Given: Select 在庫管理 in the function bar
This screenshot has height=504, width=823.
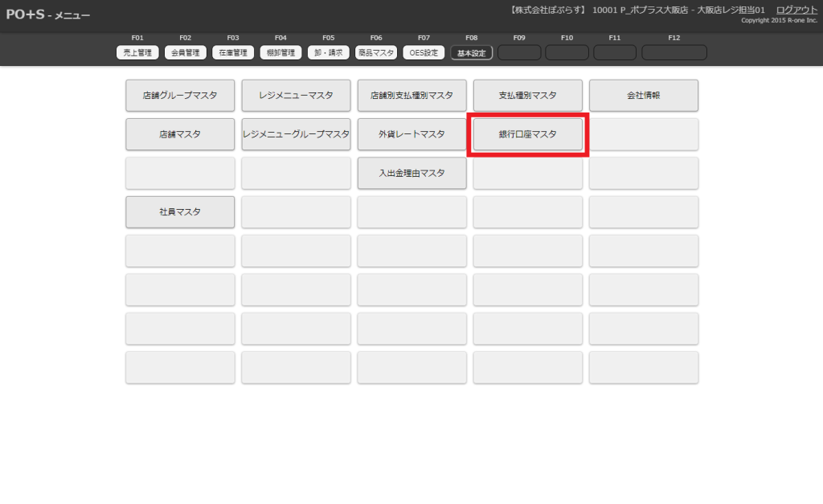Looking at the screenshot, I should click(233, 53).
